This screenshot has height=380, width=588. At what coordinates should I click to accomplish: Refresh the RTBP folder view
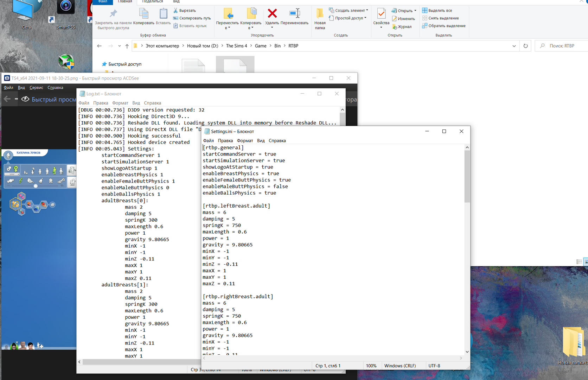pos(525,46)
